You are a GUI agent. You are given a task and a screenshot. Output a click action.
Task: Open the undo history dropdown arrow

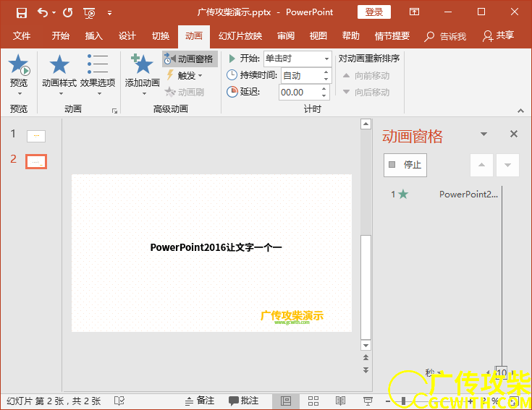point(54,13)
